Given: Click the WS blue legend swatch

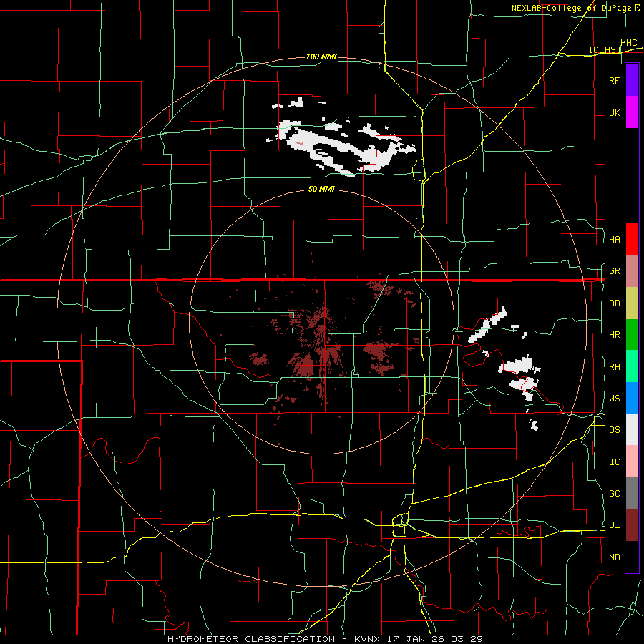Looking at the screenshot, I should 632,398.
